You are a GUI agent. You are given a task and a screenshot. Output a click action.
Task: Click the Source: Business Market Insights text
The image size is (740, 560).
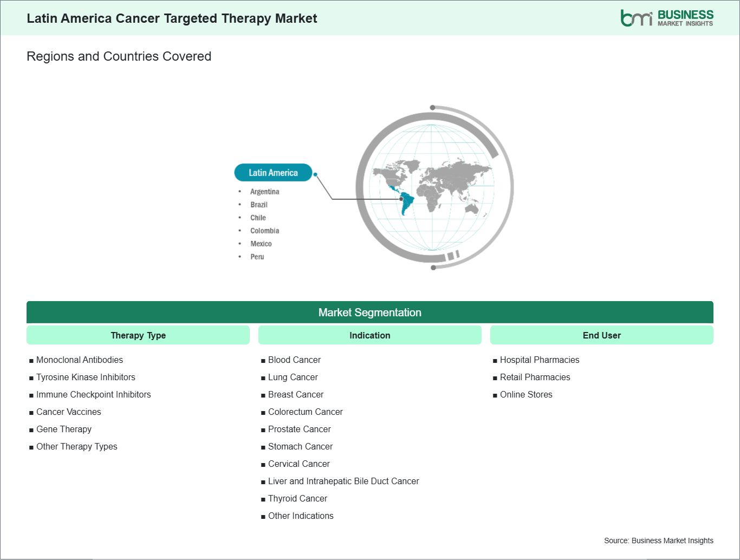click(658, 540)
